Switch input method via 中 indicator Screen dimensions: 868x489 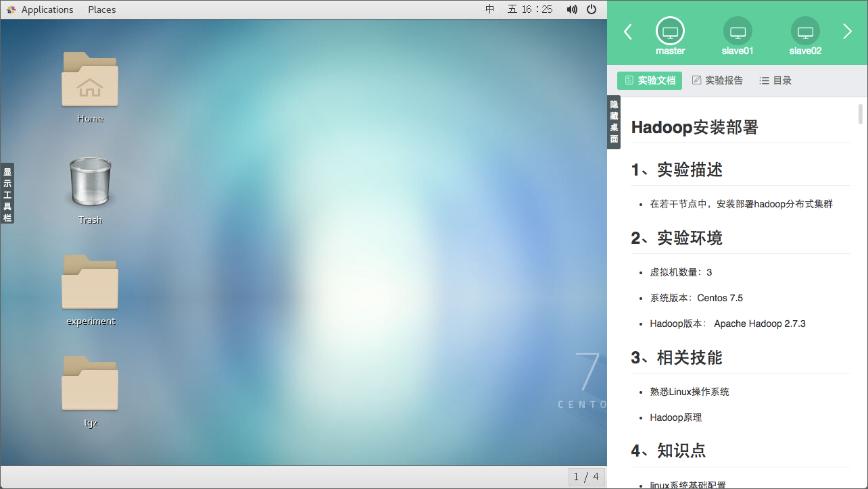[x=490, y=9]
